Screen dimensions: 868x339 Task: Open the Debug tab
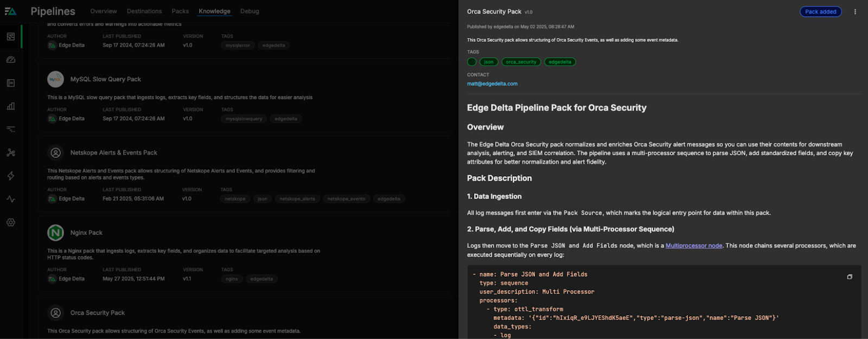pyautogui.click(x=250, y=11)
